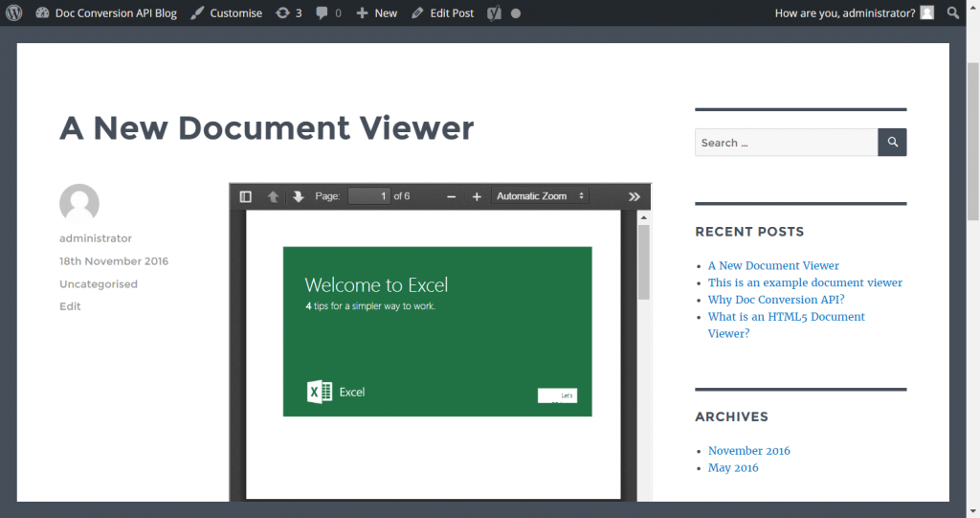View the comments bubble showing 0
The image size is (980, 518).
(x=329, y=12)
